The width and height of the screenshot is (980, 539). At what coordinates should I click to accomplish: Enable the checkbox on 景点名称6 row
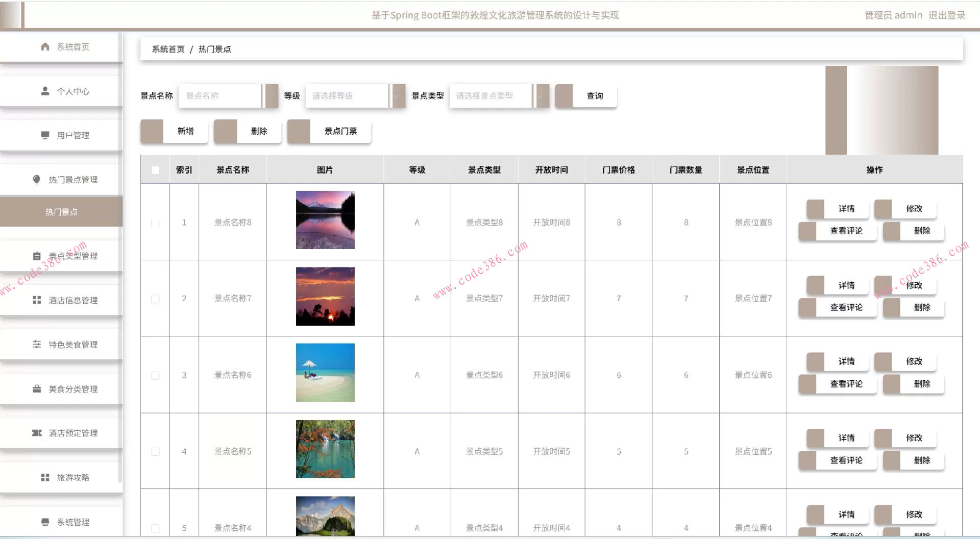click(x=155, y=375)
